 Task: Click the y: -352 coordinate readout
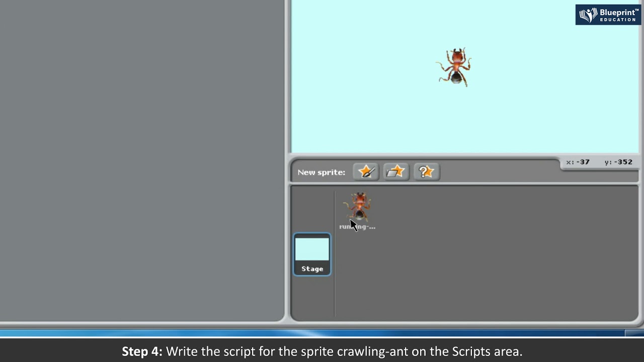point(618,162)
